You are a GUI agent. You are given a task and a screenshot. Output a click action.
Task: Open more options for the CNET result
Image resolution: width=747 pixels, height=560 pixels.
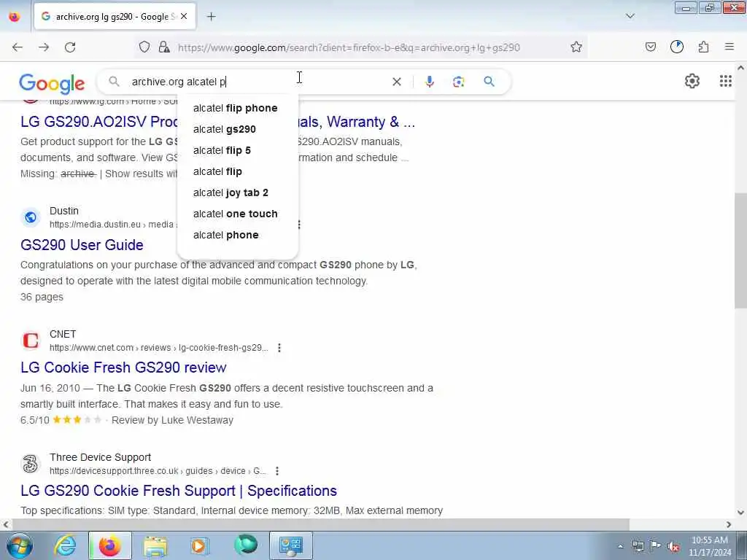coord(279,348)
